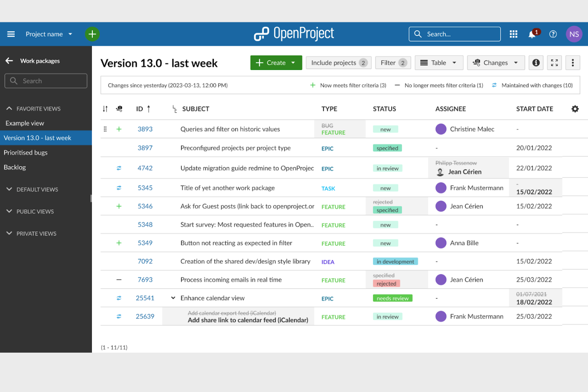Open table configuration gear icon

click(x=575, y=109)
